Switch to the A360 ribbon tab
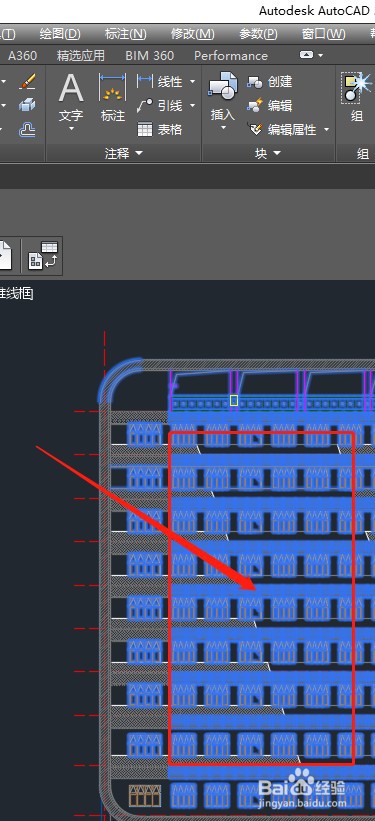The image size is (375, 821). (23, 56)
